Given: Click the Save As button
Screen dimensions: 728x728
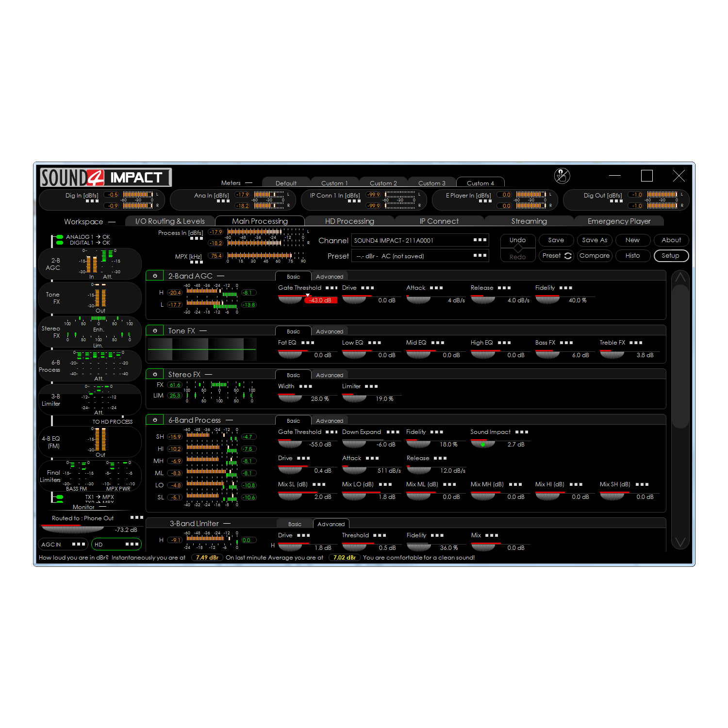Looking at the screenshot, I should click(595, 240).
